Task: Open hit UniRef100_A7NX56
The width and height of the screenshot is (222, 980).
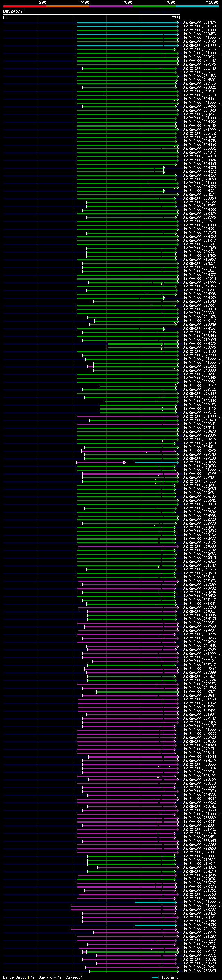Action: (x=199, y=925)
